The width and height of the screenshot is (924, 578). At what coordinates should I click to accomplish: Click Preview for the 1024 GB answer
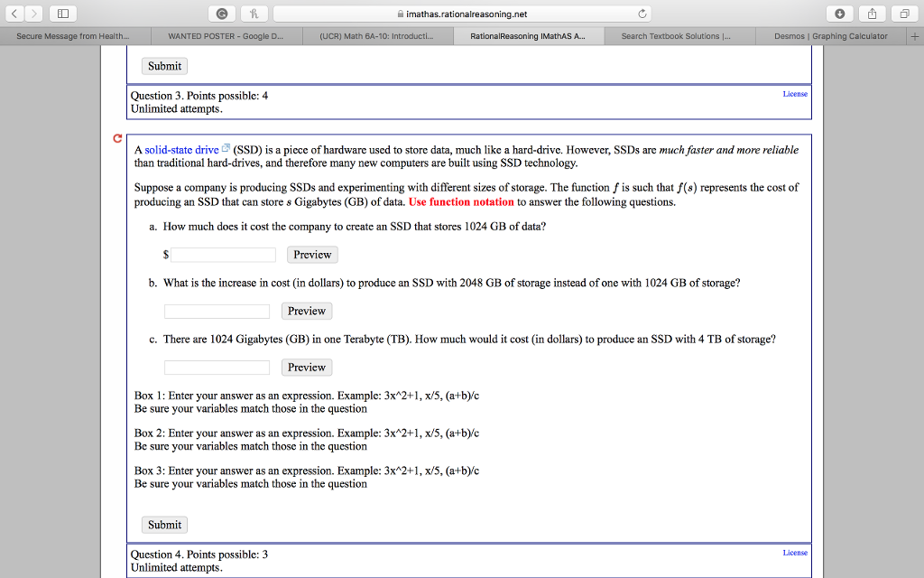[311, 255]
